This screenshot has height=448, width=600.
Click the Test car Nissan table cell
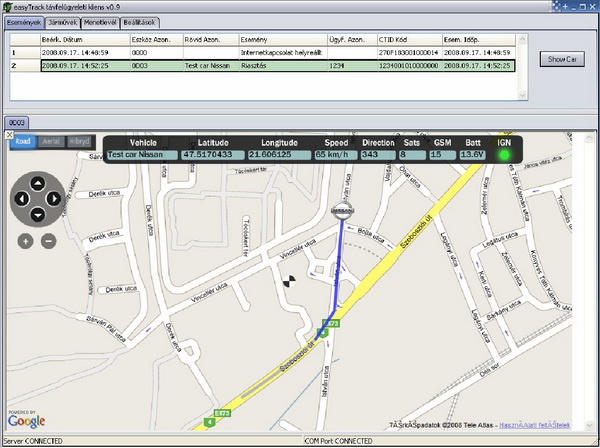pyautogui.click(x=211, y=66)
